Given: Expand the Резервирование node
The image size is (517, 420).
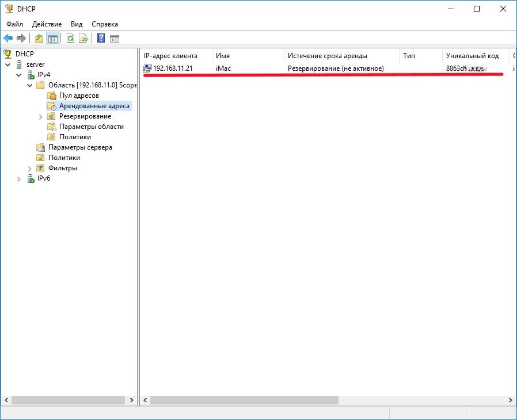Looking at the screenshot, I should coord(40,116).
